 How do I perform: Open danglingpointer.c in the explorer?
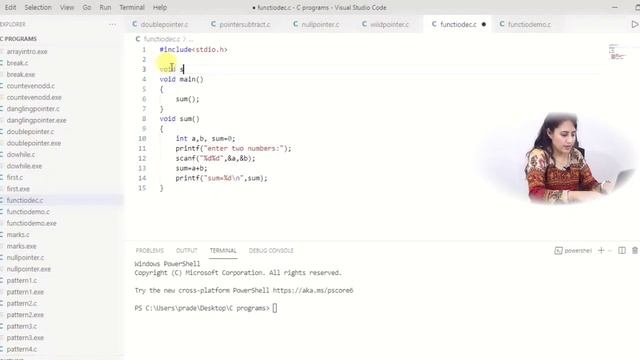(x=33, y=109)
